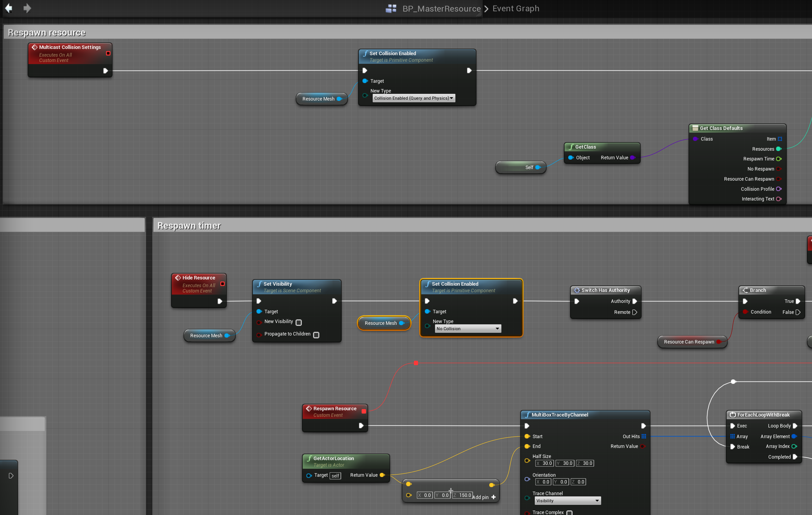Click the forward navigation arrow
Screen dimensions: 812x515
[27, 8]
